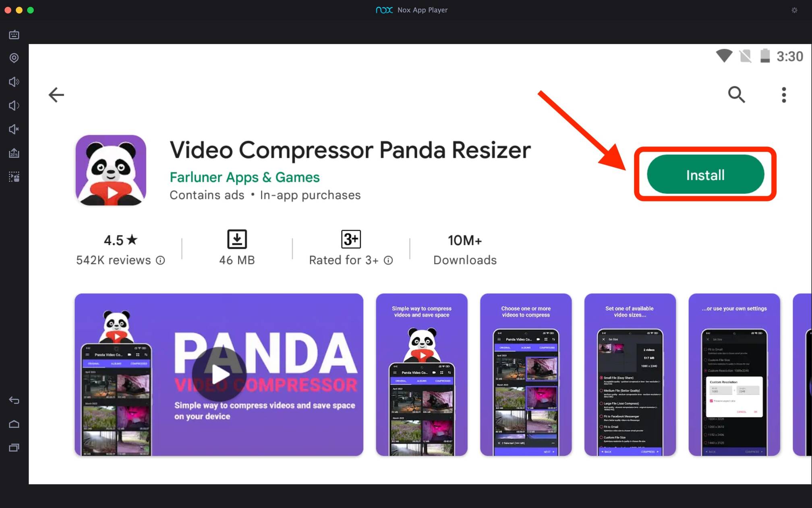Play the Panda Video Compressor promo video
The image size is (812, 508).
[219, 374]
